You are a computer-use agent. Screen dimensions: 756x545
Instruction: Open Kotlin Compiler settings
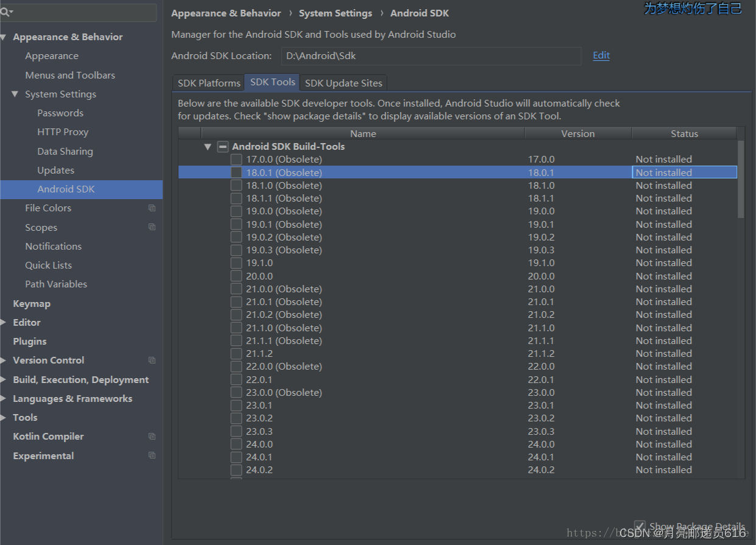pyautogui.click(x=48, y=437)
